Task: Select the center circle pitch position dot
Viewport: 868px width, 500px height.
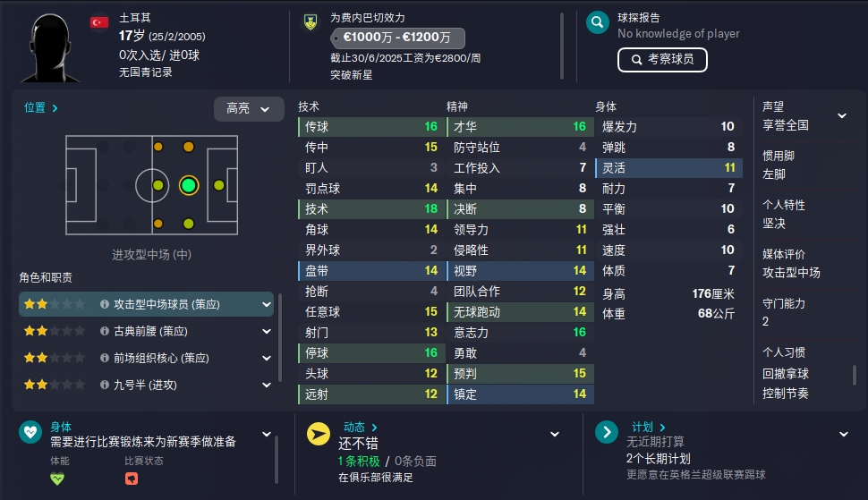Action: click(157, 185)
